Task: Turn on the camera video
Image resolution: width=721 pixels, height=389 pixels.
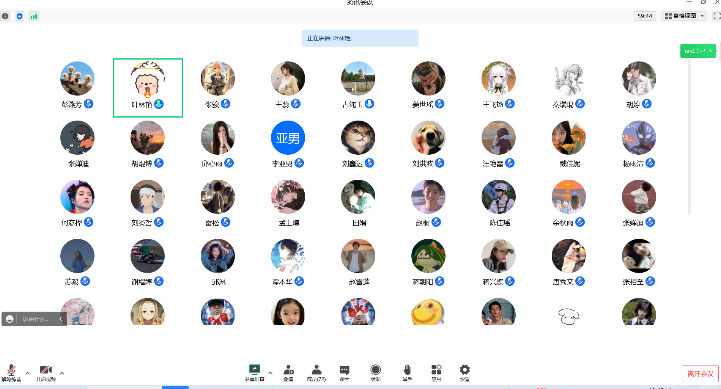Action: 46,372
